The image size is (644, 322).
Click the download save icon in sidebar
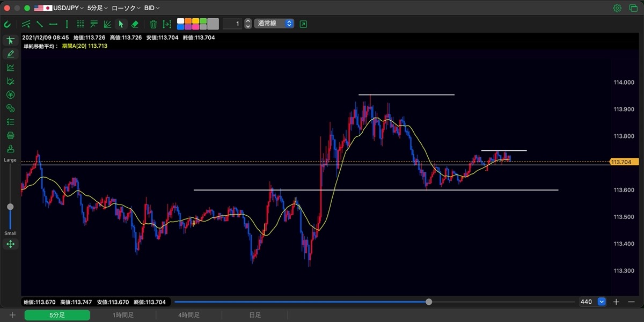10,149
